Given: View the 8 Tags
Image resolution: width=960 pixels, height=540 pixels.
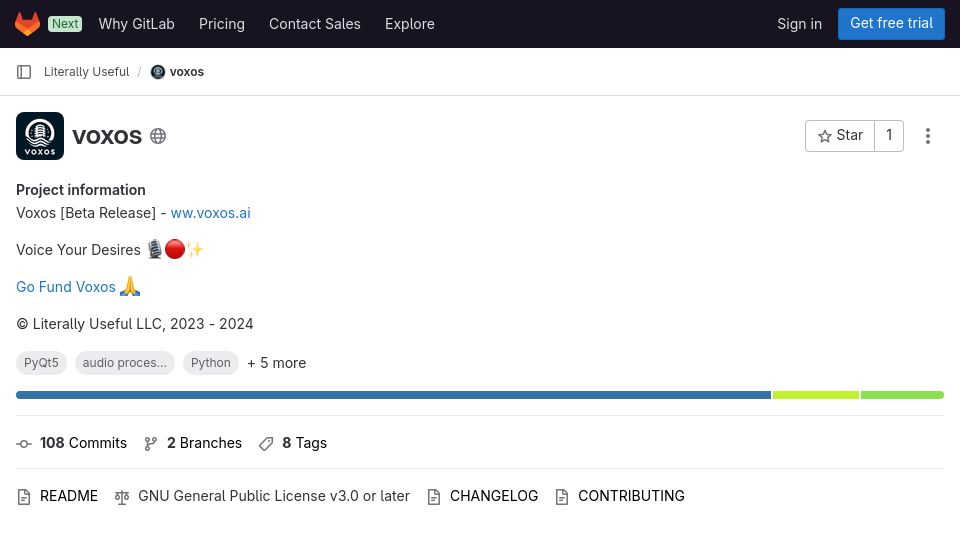Looking at the screenshot, I should (x=304, y=443).
